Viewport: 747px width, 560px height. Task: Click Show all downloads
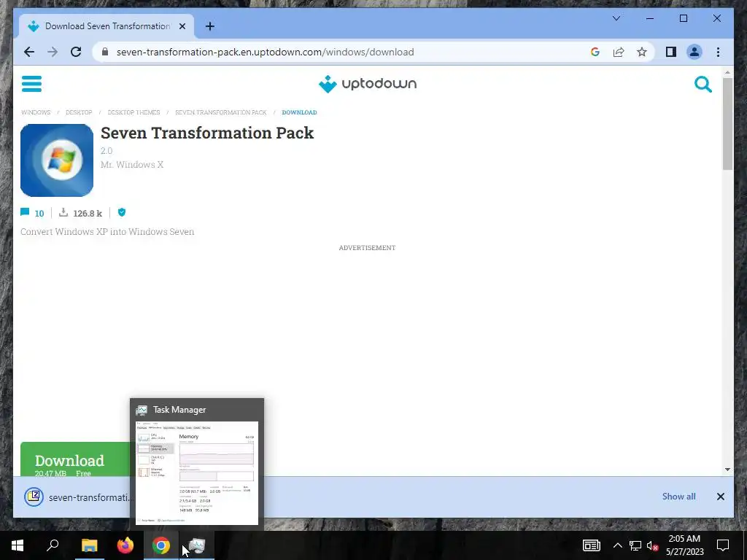point(678,497)
